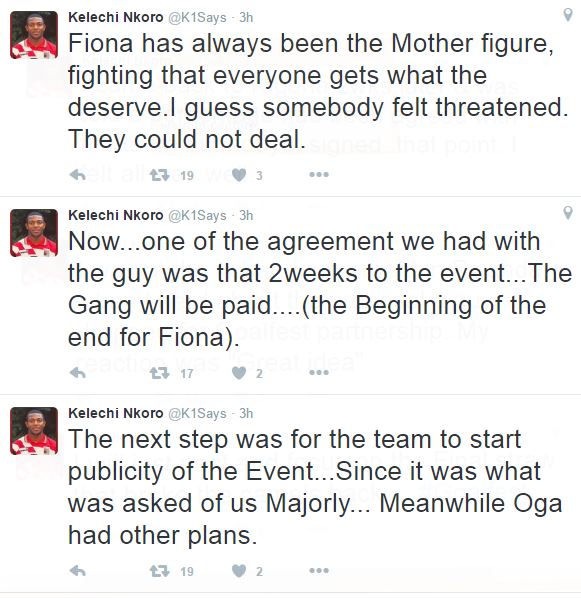
Task: Retweet the 'publicity of the Event' tweet
Action: pyautogui.click(x=159, y=571)
